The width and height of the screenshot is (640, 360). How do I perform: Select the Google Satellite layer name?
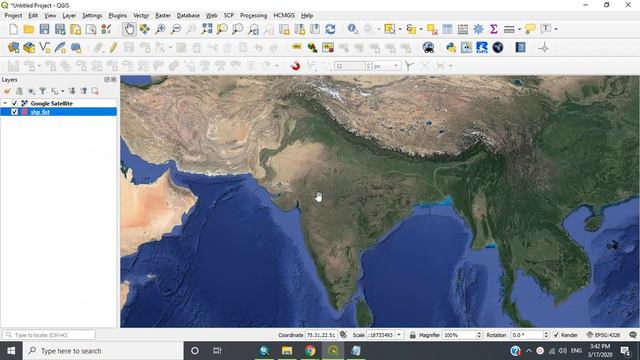pyautogui.click(x=51, y=103)
